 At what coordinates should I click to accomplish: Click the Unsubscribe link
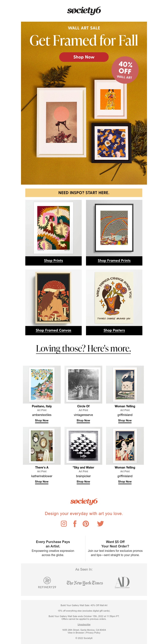click(84, 624)
